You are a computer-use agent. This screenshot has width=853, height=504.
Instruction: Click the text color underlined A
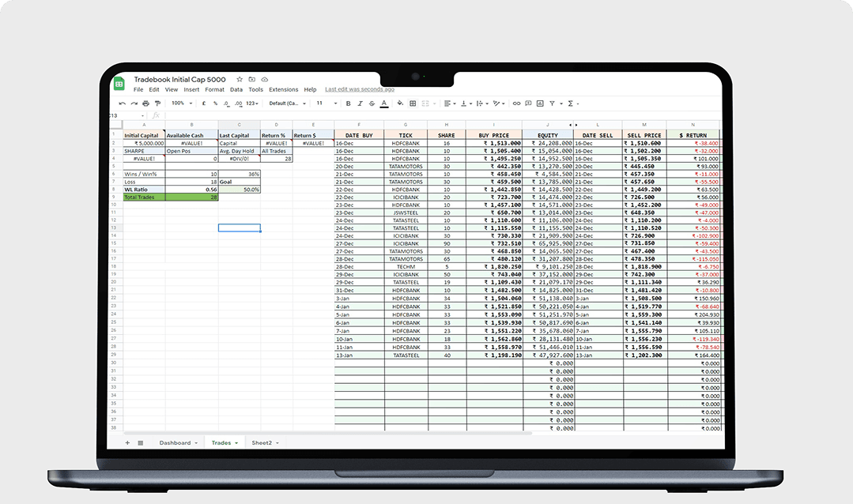point(384,103)
